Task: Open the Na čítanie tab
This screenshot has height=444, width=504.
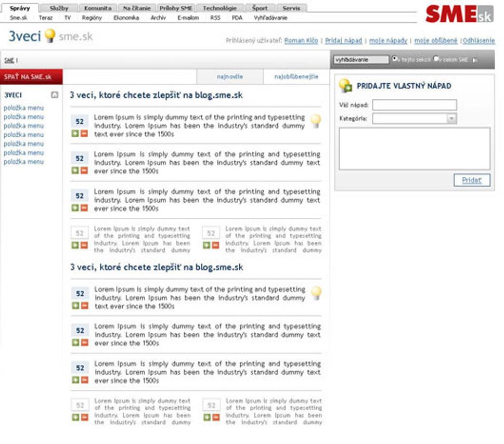Action: click(x=137, y=8)
